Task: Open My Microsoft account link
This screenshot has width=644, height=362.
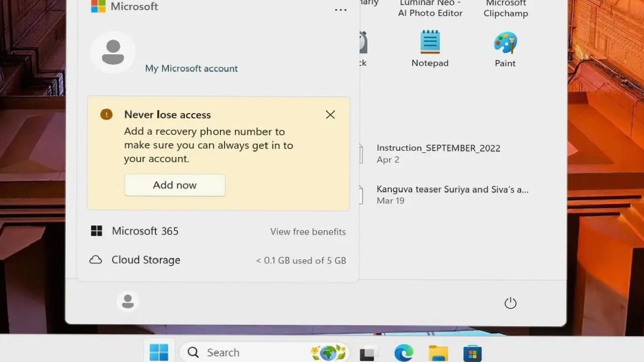Action: click(191, 68)
